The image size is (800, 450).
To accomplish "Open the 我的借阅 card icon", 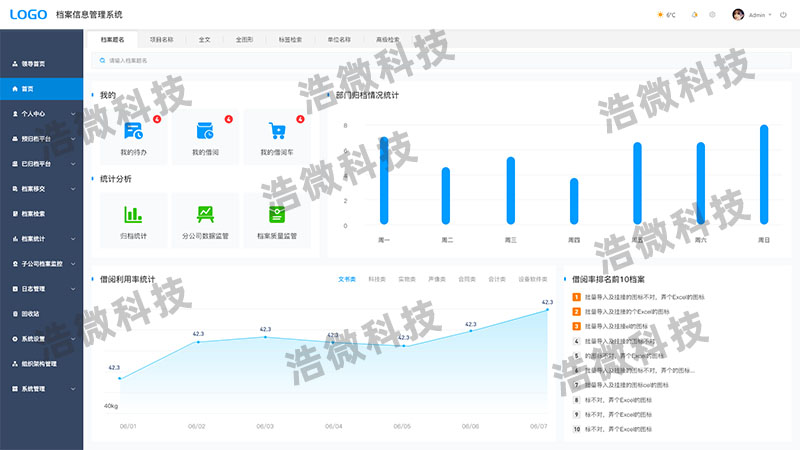I will click(205, 131).
